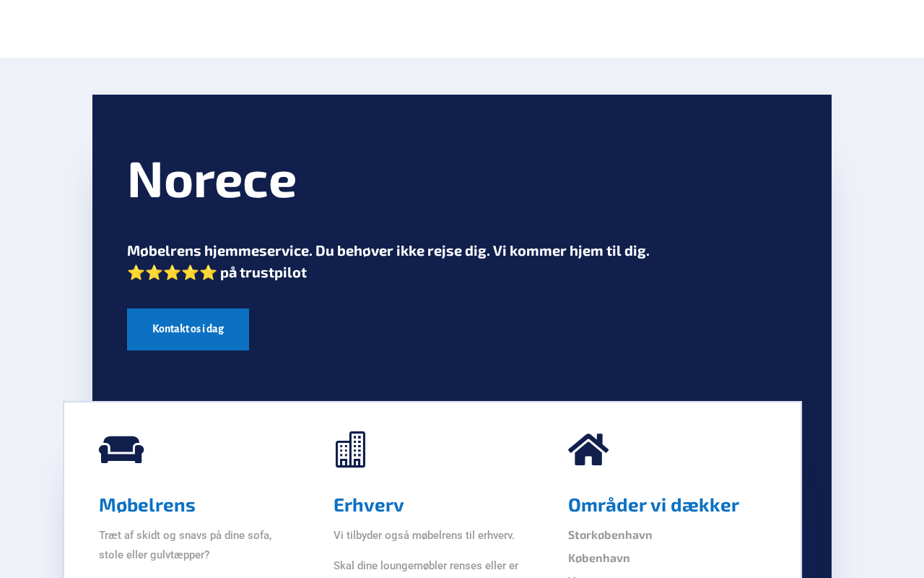Click the "Vi tilbyder også møbelrens til erhverv." text

424,535
